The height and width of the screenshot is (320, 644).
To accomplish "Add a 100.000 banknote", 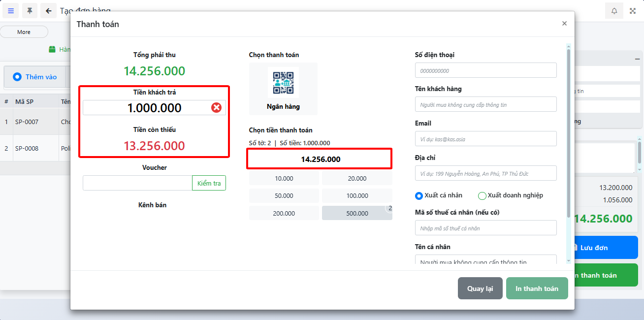I will pos(357,195).
